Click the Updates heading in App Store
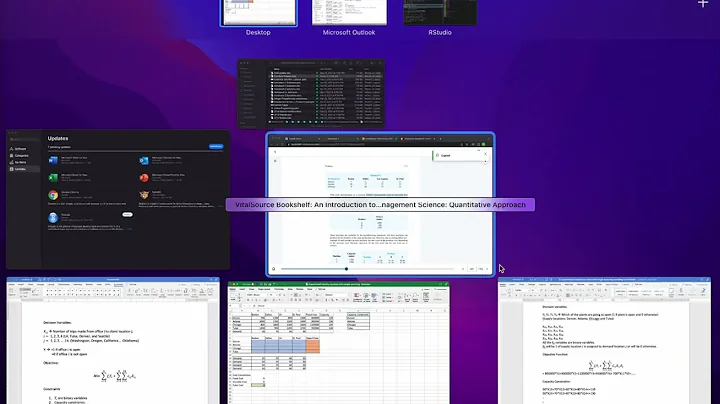This screenshot has width=720, height=404. tap(58, 138)
